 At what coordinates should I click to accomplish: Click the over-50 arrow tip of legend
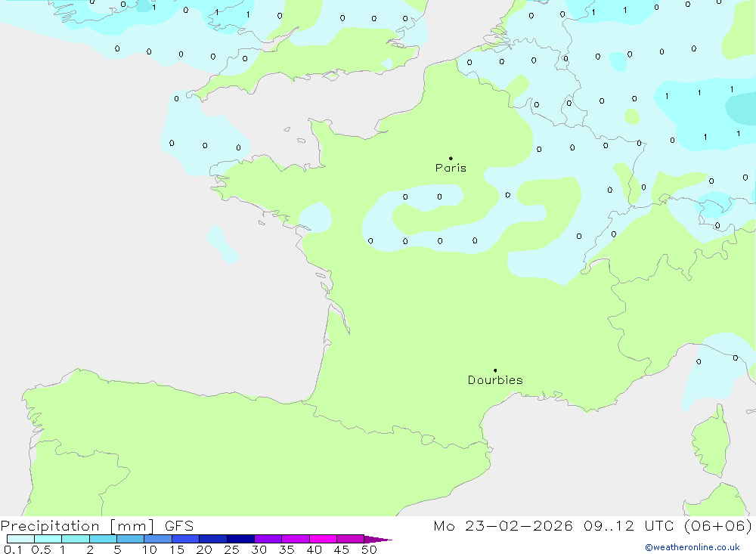pos(378,540)
